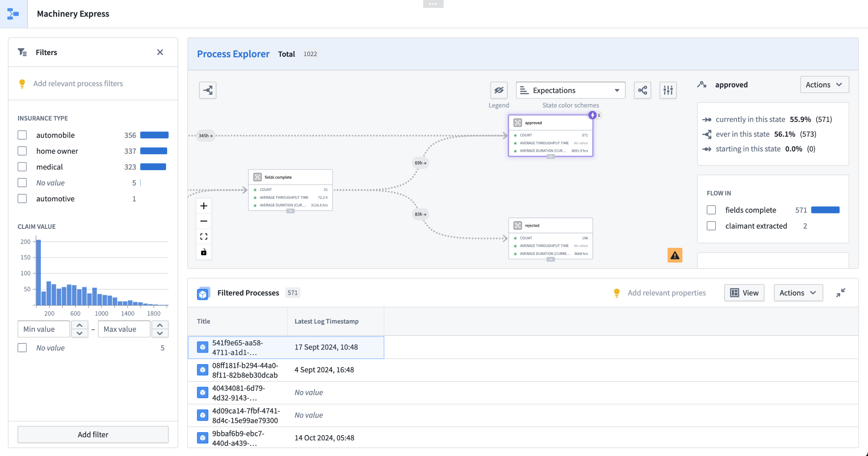This screenshot has width=868, height=456.
Task: Click the Add filter button at bottom left
Action: tap(93, 434)
